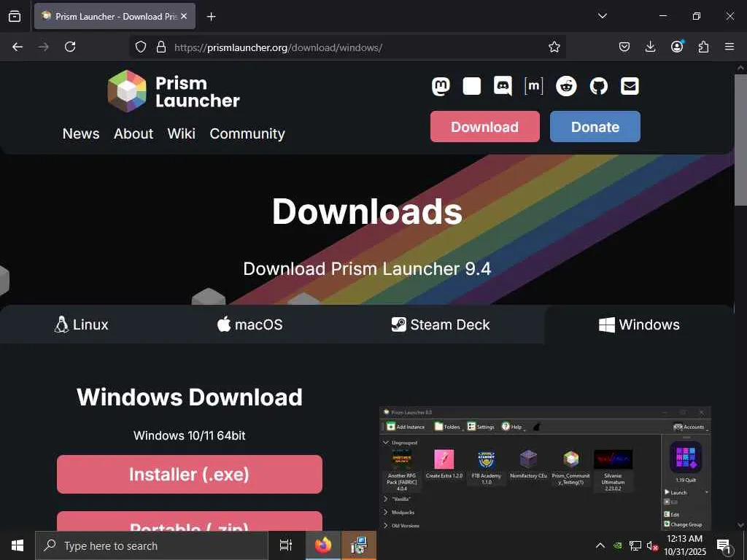Open the News navigation link
Screen dimensions: 747x560
81,134
